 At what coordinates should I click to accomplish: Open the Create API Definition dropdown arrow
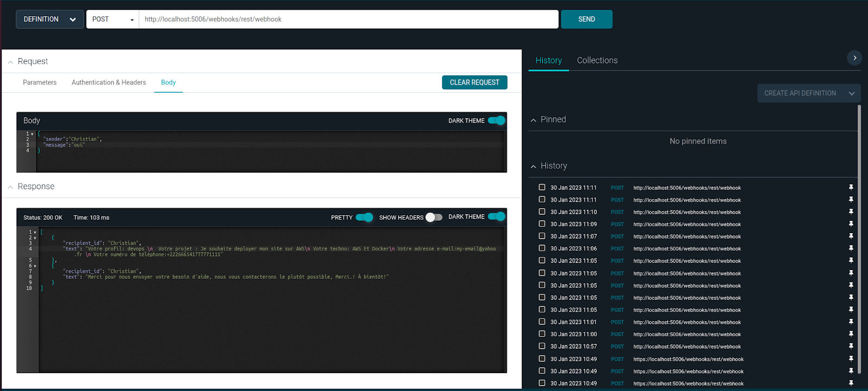point(852,93)
